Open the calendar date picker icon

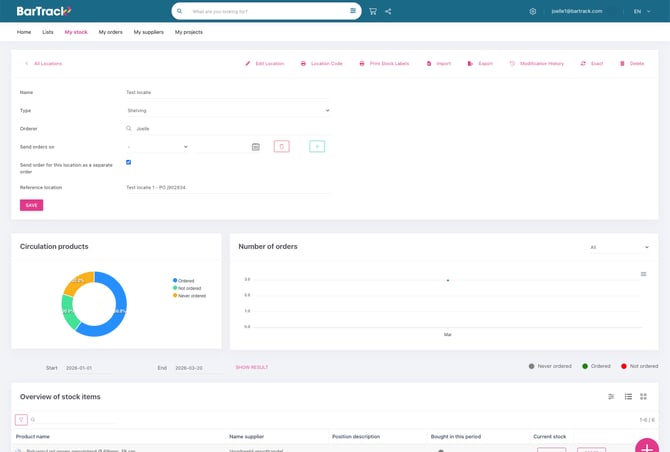[256, 147]
